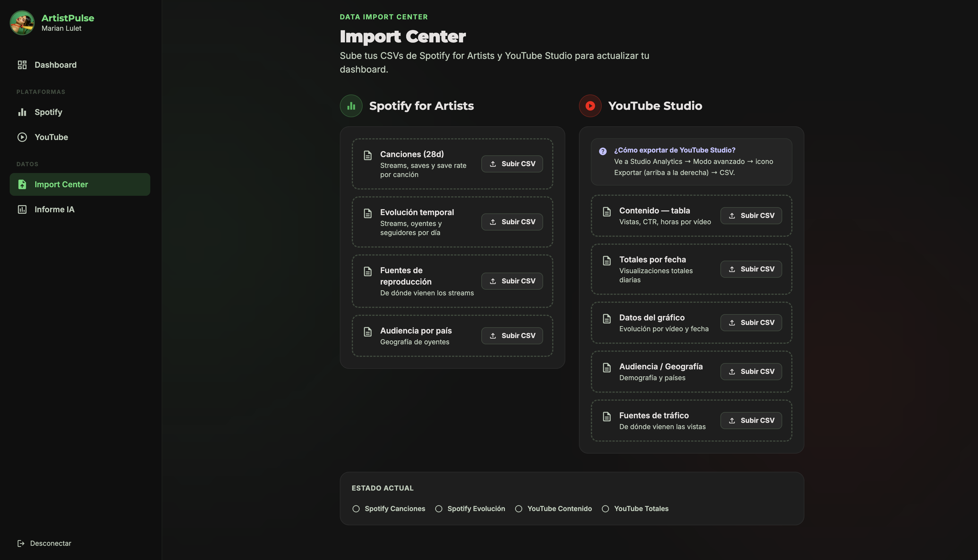Click the Spotify Canciones status circle
Image resolution: width=978 pixels, height=560 pixels.
pyautogui.click(x=356, y=509)
